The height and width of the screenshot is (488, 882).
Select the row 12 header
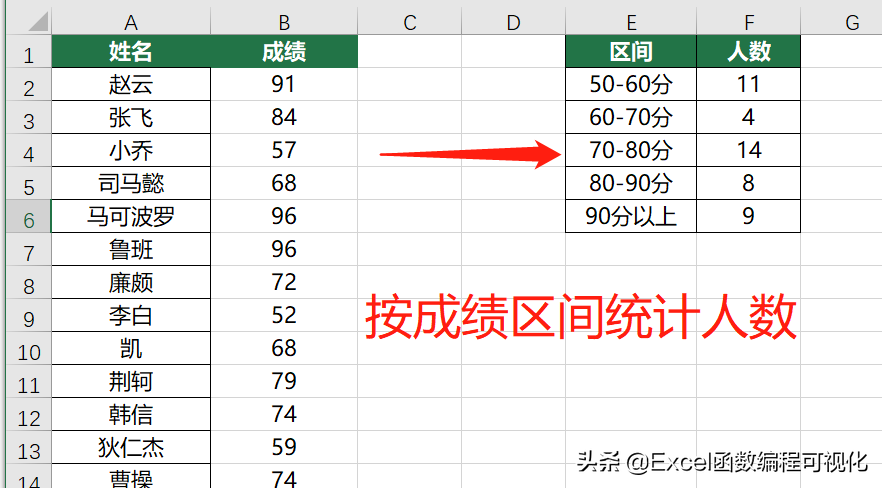click(29, 414)
